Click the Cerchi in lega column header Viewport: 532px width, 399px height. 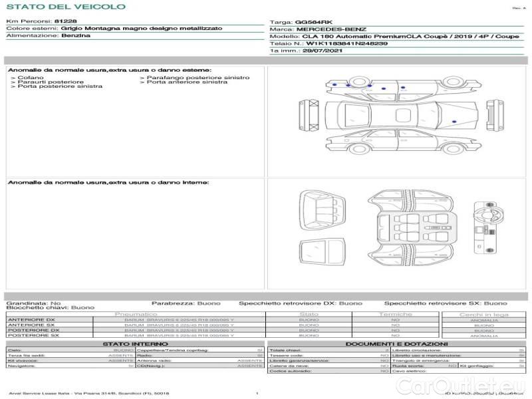point(483,314)
